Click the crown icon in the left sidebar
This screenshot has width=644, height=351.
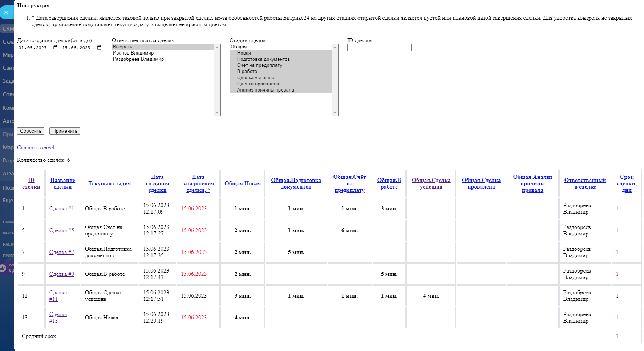[3, 268]
